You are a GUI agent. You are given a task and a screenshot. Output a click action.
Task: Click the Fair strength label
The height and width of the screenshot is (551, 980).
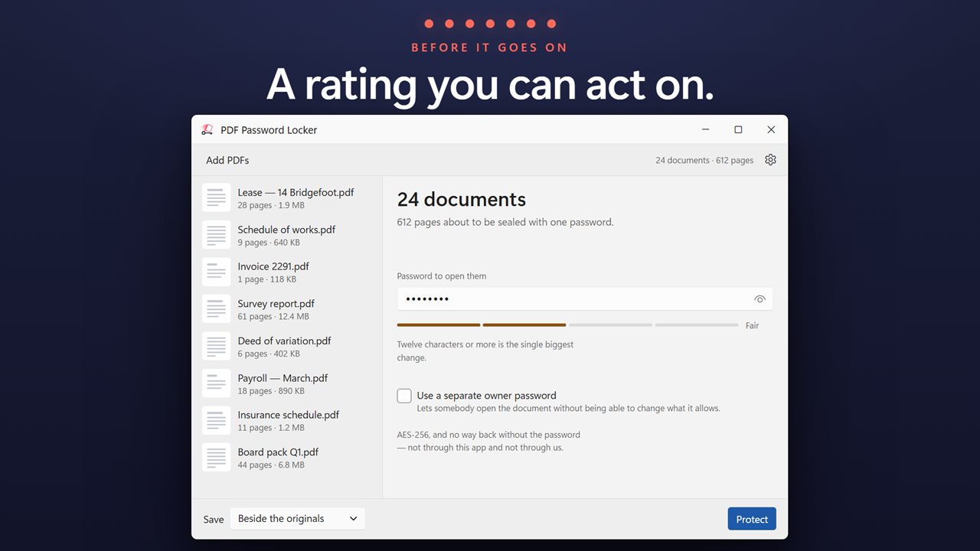(753, 326)
